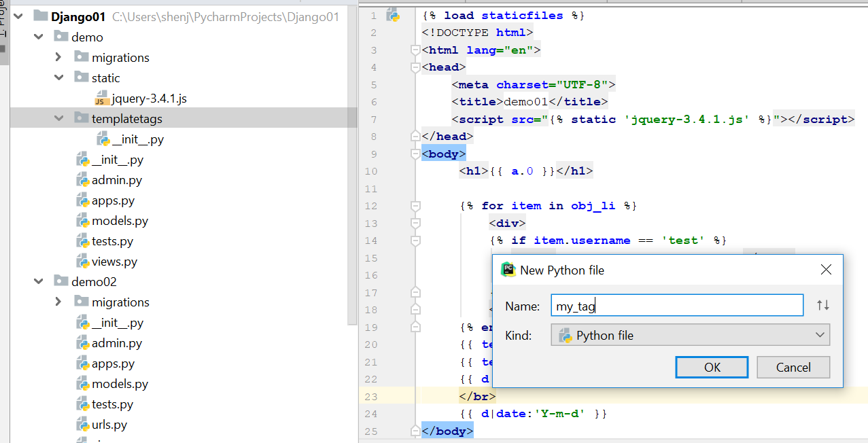Screen dimensions: 868x443
Task: Click the admin.py Python icon above views.py
Action: (x=82, y=180)
